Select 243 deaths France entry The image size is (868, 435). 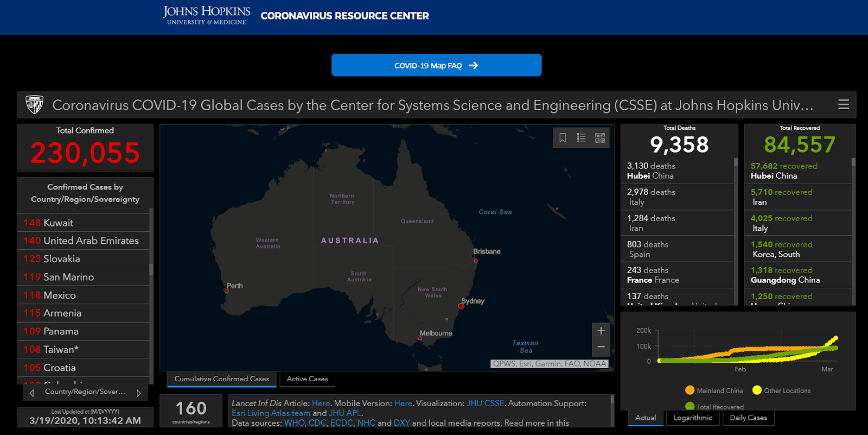pos(677,275)
